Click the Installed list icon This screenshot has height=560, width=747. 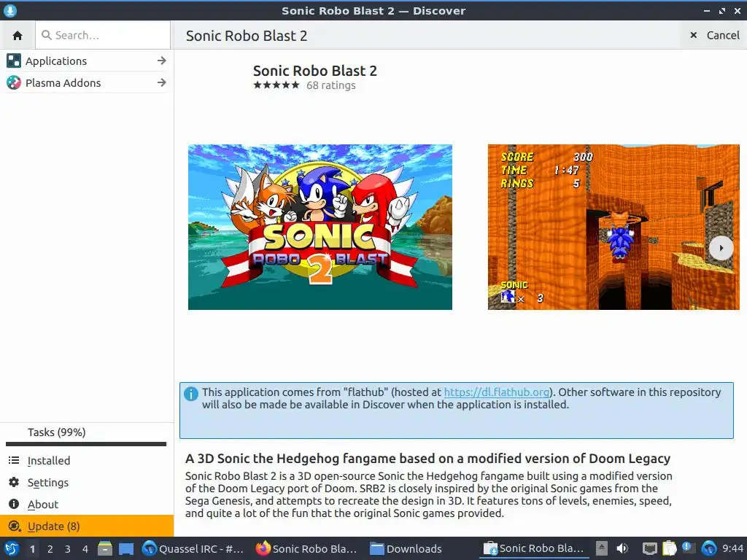point(14,460)
